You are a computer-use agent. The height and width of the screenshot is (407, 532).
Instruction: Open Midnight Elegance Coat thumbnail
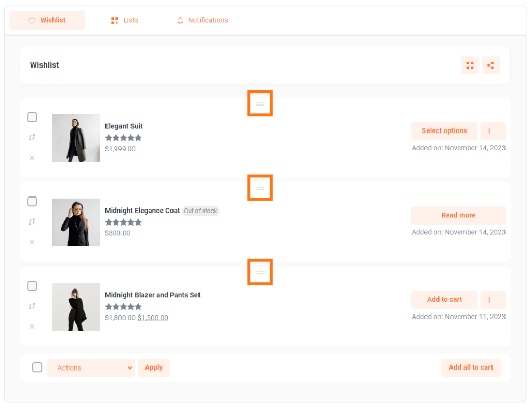[x=76, y=222]
